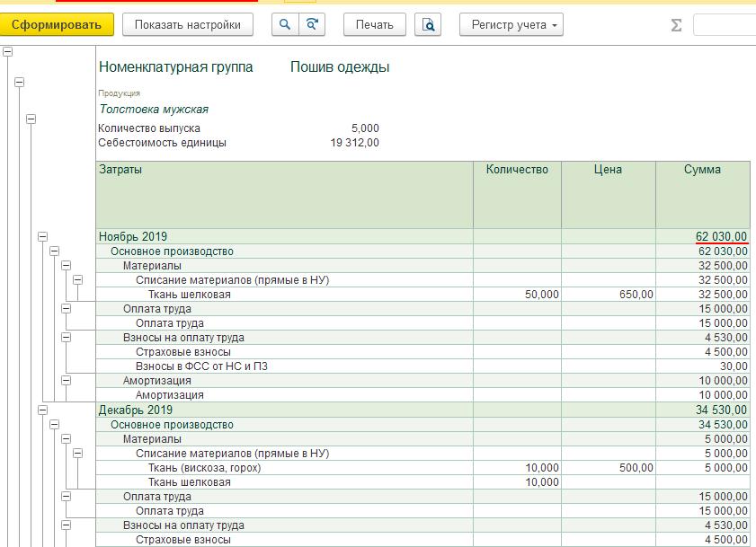Click the Печать button
756x547 pixels.
pyautogui.click(x=375, y=24)
